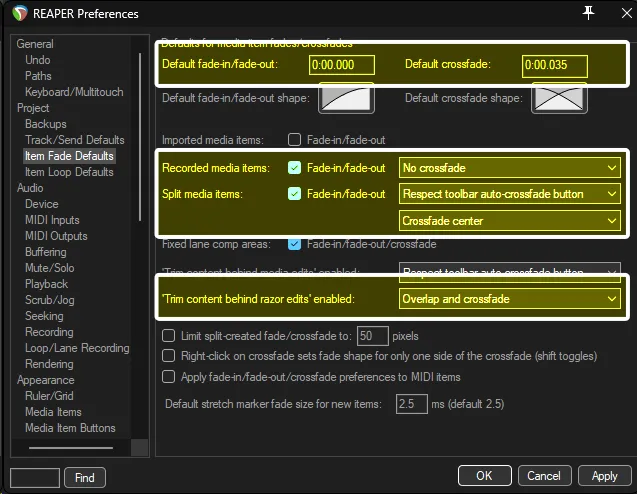The image size is (637, 494).
Task: Select Item Fade Defaults page
Action: coord(69,156)
